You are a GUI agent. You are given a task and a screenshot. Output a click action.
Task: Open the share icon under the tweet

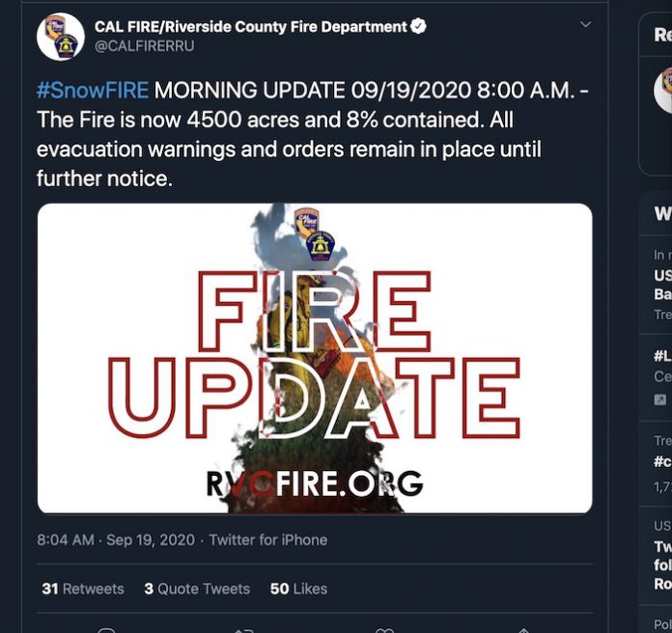[523, 630]
